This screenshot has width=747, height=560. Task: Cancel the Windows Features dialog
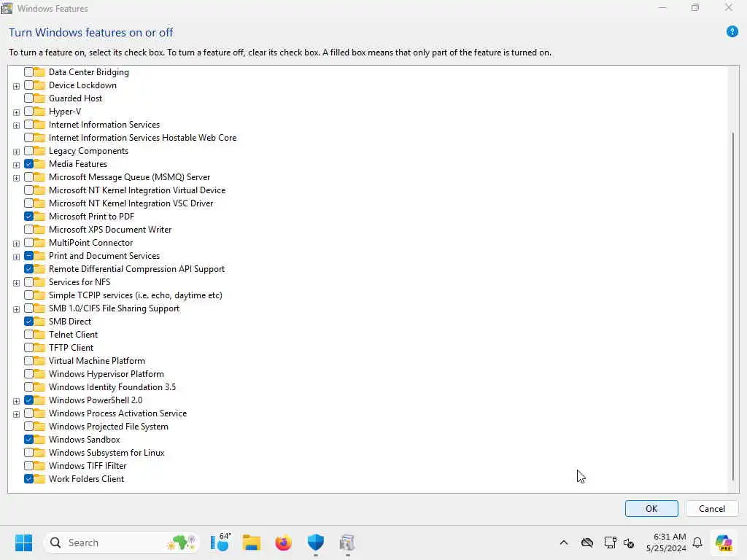tap(712, 508)
